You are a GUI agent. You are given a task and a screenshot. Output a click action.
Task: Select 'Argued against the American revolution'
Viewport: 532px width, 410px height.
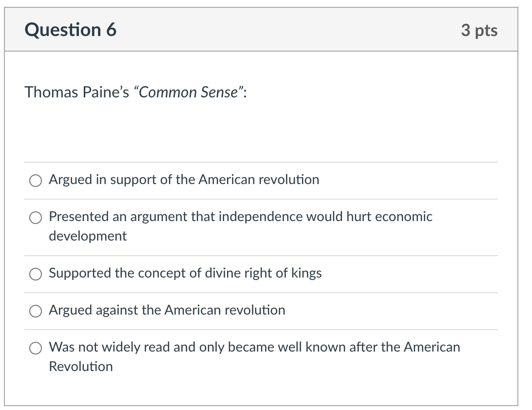[x=35, y=311]
